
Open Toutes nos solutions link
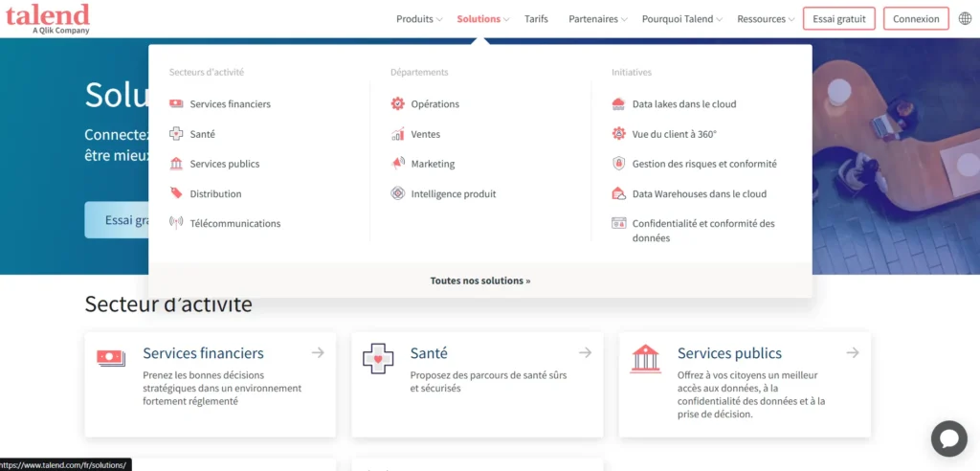[480, 280]
